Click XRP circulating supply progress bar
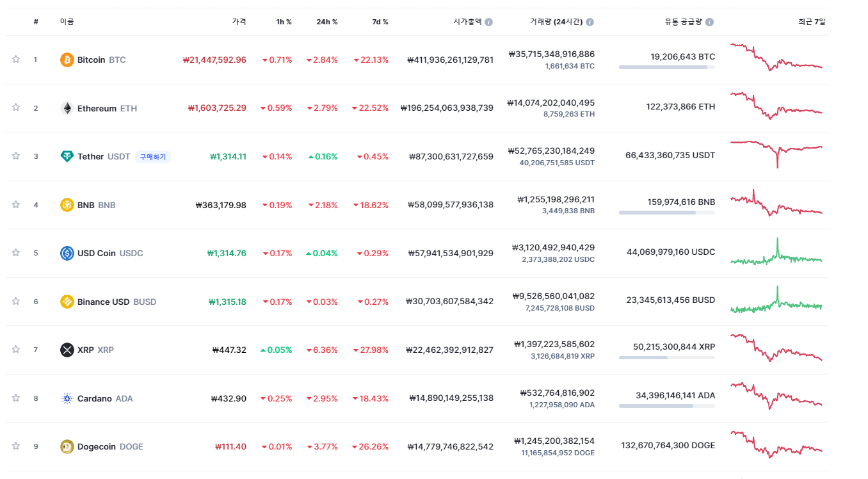Image resolution: width=868 pixels, height=479 pixels. click(667, 357)
